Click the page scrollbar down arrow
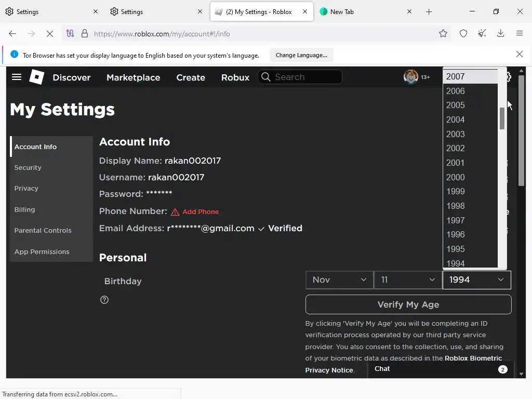This screenshot has width=532, height=399. pos(521,374)
